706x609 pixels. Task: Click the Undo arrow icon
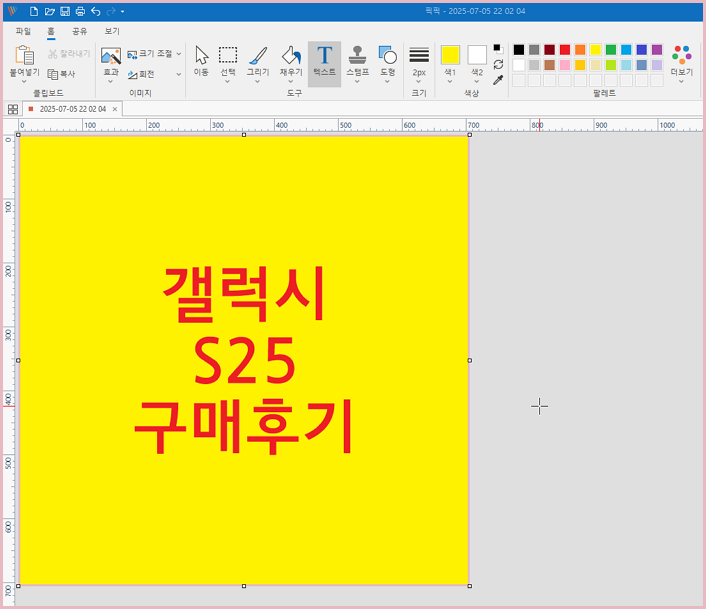[95, 11]
